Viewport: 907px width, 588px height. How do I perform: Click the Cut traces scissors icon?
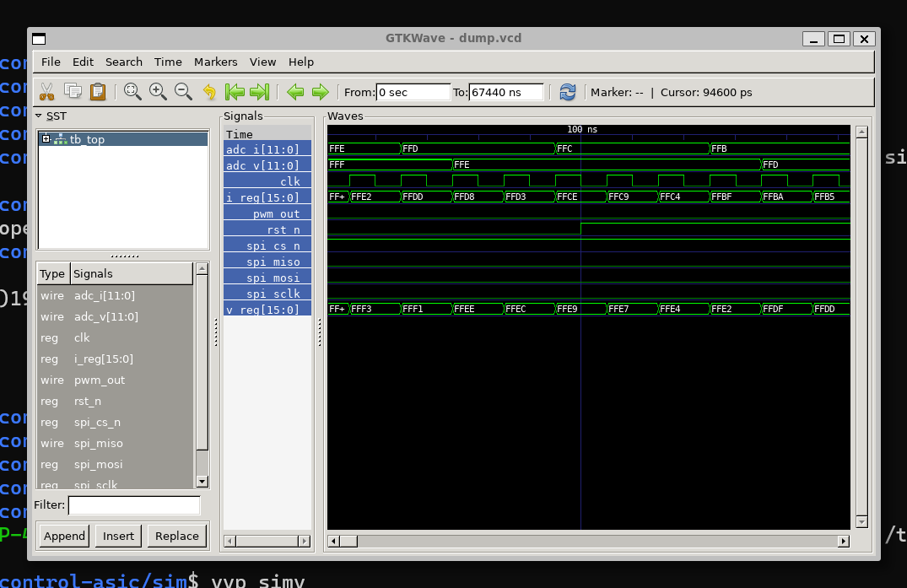click(x=46, y=92)
